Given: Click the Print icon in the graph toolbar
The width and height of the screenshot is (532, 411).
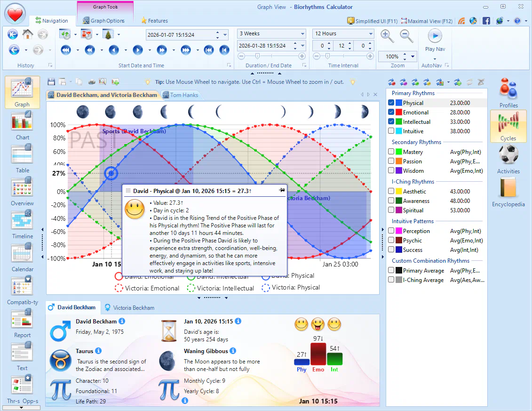Looking at the screenshot, I should click(93, 81).
